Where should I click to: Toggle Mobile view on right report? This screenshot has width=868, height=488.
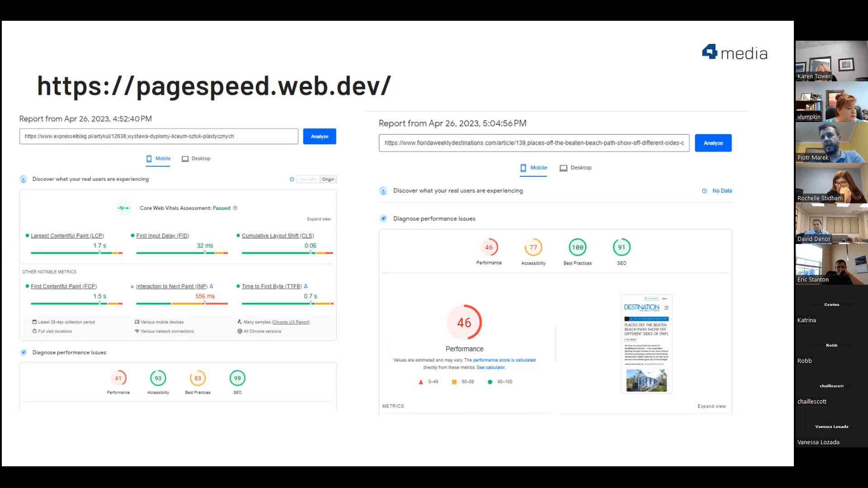click(533, 168)
